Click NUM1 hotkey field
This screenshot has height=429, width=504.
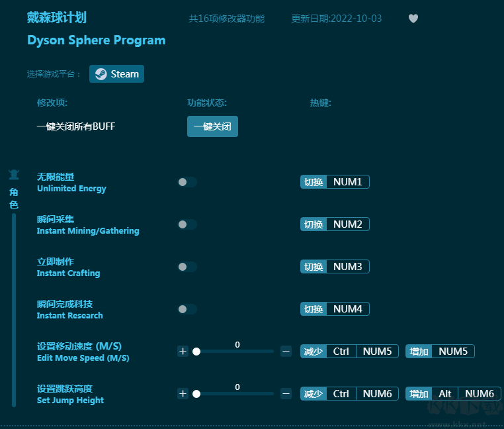(x=348, y=182)
